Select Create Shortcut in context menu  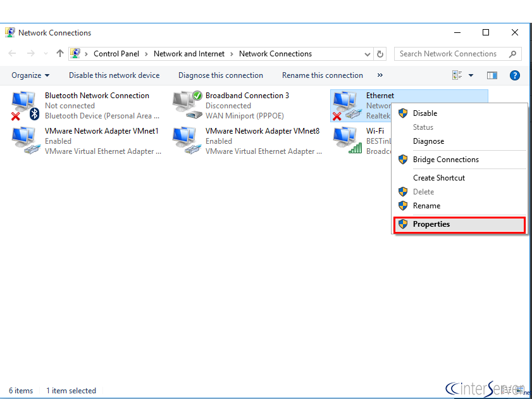coord(459,177)
